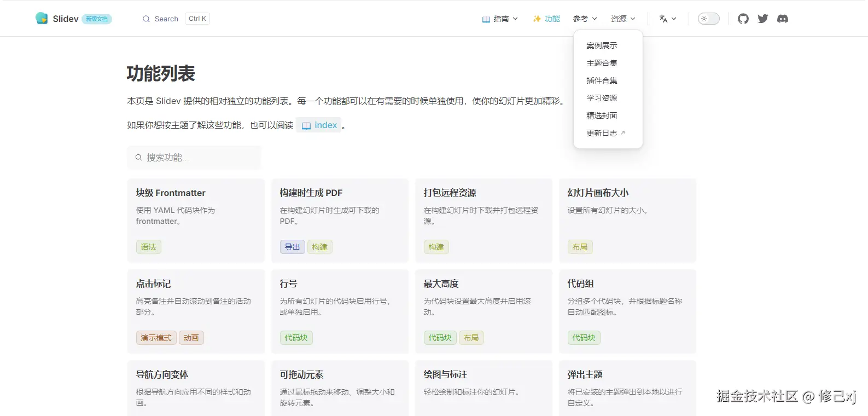Open the 块级 Frontmatter feature card
The image size is (868, 416).
196,221
